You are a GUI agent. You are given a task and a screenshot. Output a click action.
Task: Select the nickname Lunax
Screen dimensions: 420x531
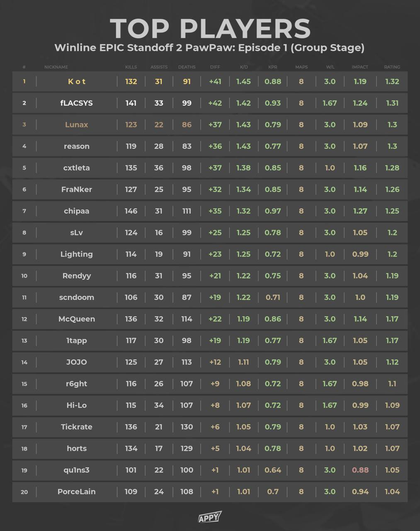pos(77,124)
